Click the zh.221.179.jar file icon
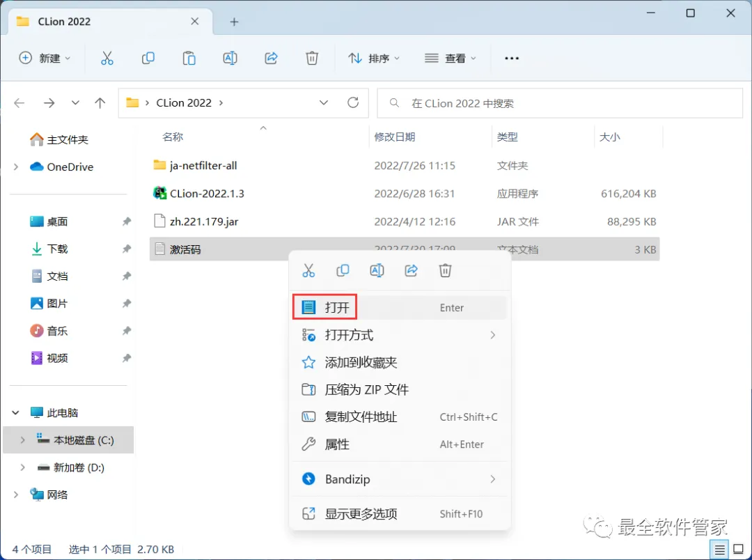The height and width of the screenshot is (560, 752). click(159, 221)
